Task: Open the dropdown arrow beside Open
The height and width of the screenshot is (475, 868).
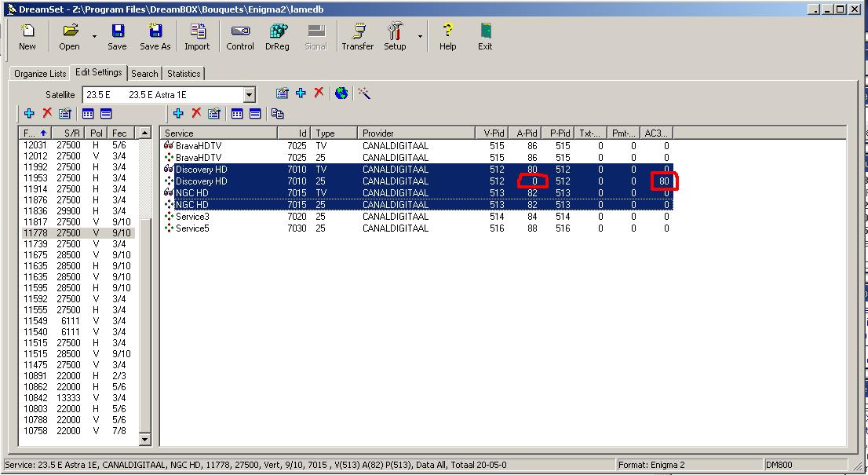Action: 94,37
